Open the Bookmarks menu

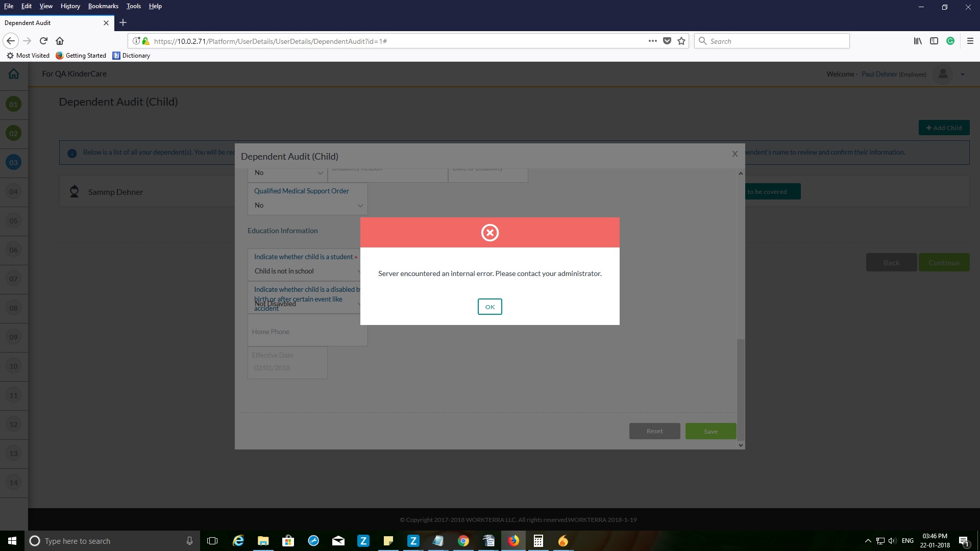point(103,6)
